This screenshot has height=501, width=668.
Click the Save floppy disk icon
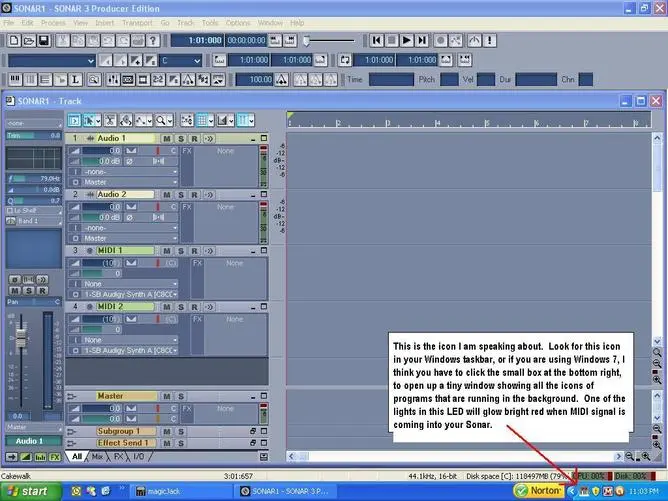(x=44, y=40)
